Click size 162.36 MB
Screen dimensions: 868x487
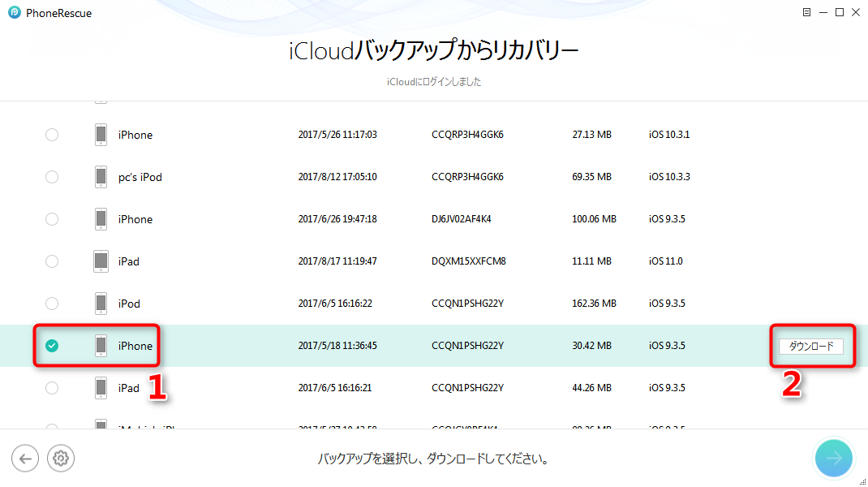coord(594,303)
